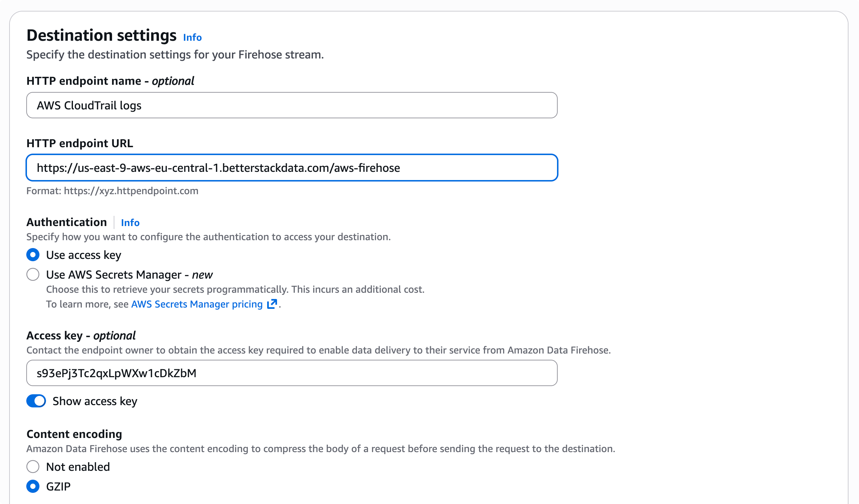Open "Info" beside the Authentication section

tap(130, 222)
